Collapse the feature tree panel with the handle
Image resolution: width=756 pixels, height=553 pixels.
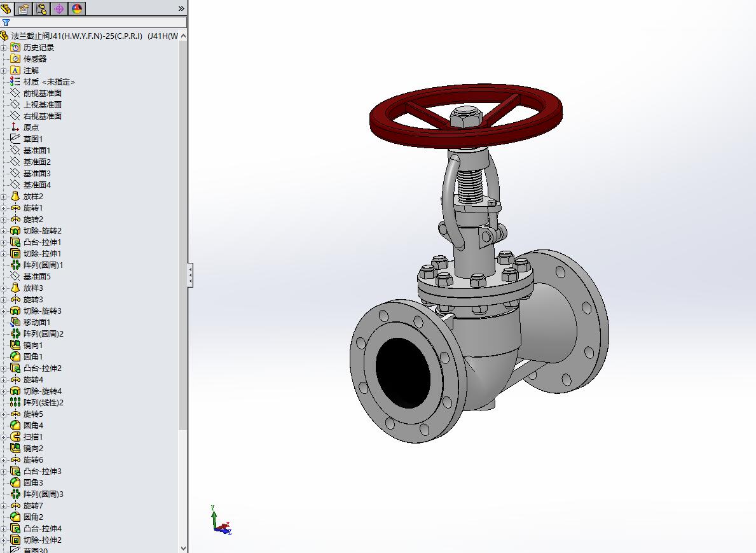(191, 275)
